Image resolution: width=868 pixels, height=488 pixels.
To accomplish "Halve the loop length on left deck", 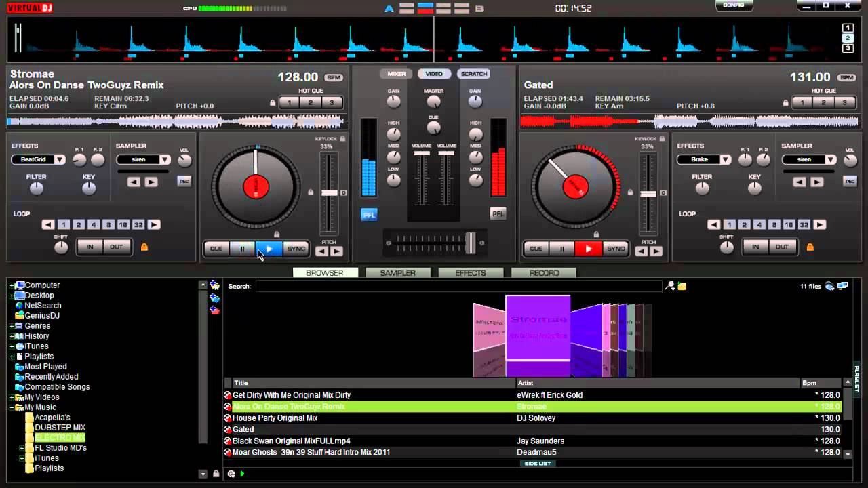I will (x=48, y=225).
